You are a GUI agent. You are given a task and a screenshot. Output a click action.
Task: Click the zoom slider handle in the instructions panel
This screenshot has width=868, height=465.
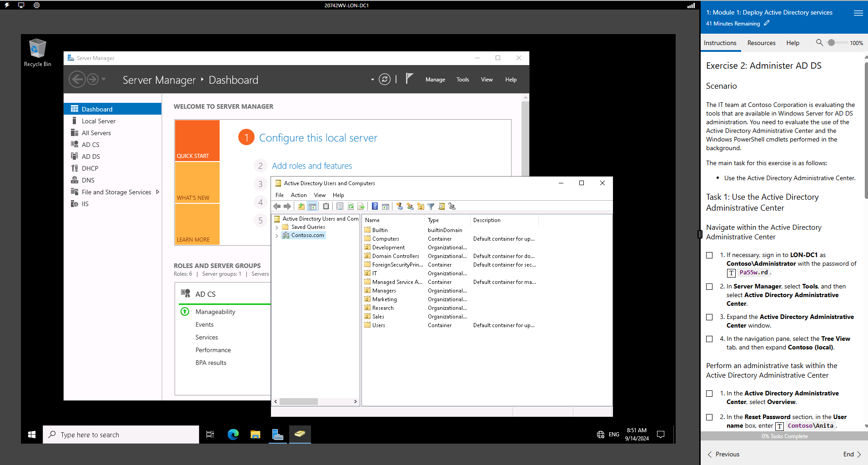pyautogui.click(x=831, y=43)
